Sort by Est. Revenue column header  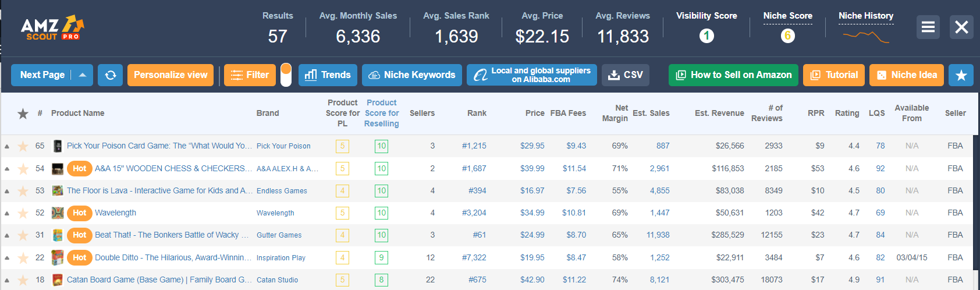[719, 113]
